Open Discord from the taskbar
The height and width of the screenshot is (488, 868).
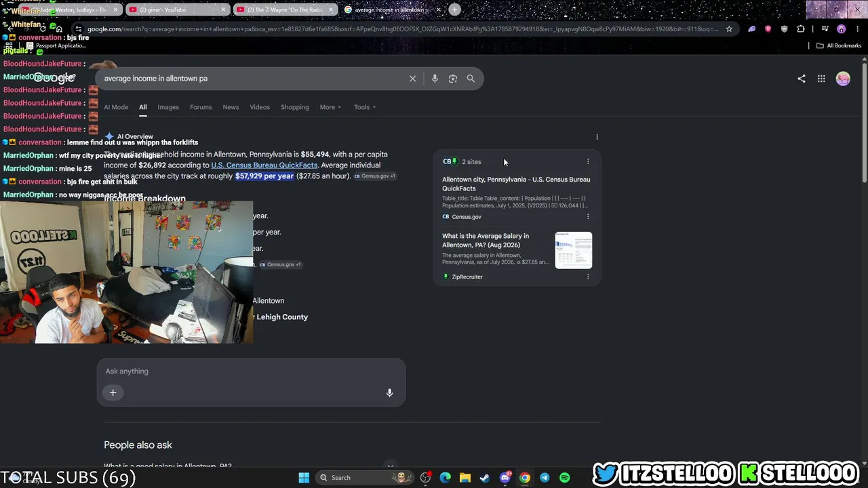(505, 478)
